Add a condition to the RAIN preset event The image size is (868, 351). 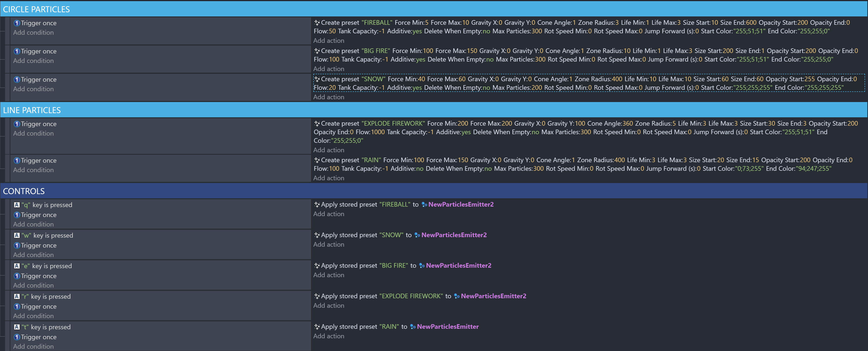pos(33,170)
